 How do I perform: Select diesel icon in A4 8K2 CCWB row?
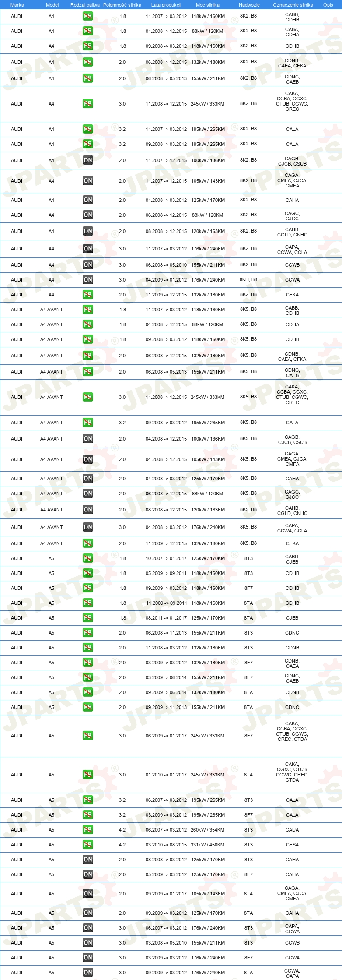(x=88, y=265)
